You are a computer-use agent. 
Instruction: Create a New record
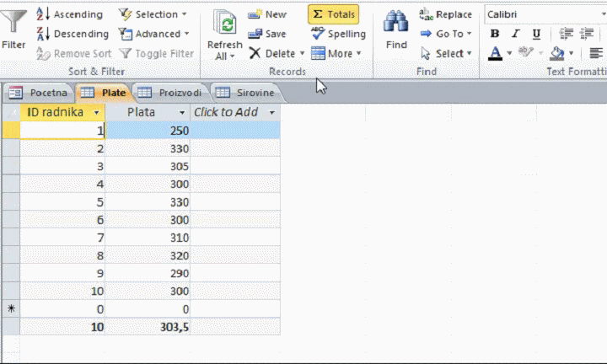pyautogui.click(x=267, y=14)
